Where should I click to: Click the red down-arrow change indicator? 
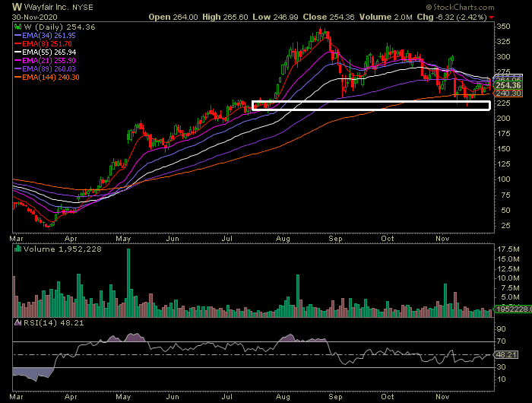click(x=492, y=17)
